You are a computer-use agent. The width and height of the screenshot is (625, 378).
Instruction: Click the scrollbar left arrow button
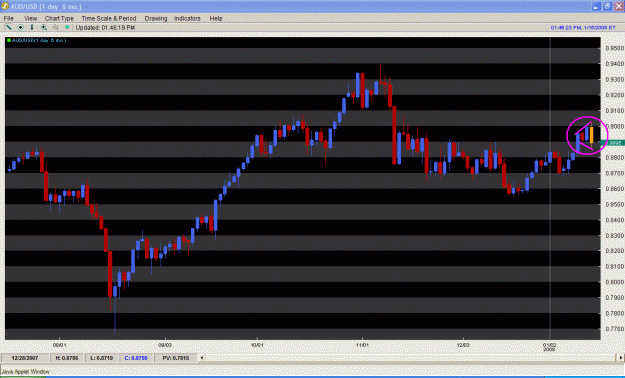click(x=202, y=358)
